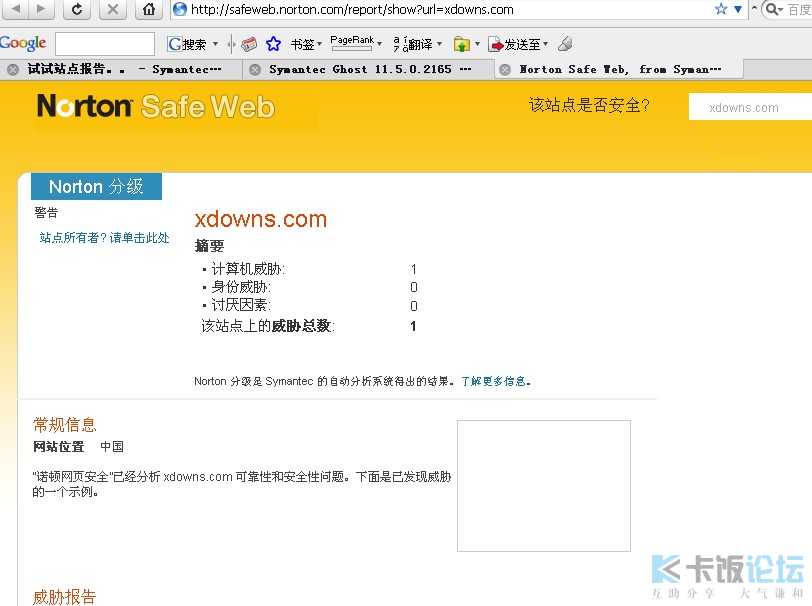Click the 警告 rating label
The height and width of the screenshot is (606, 812).
pos(46,212)
